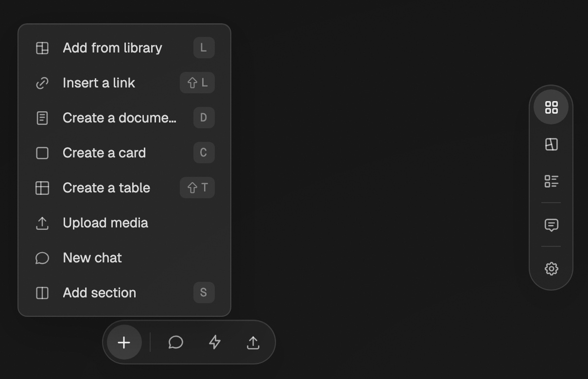The width and height of the screenshot is (588, 379).
Task: Click the plus add button in bottom toolbar
Action: point(124,342)
